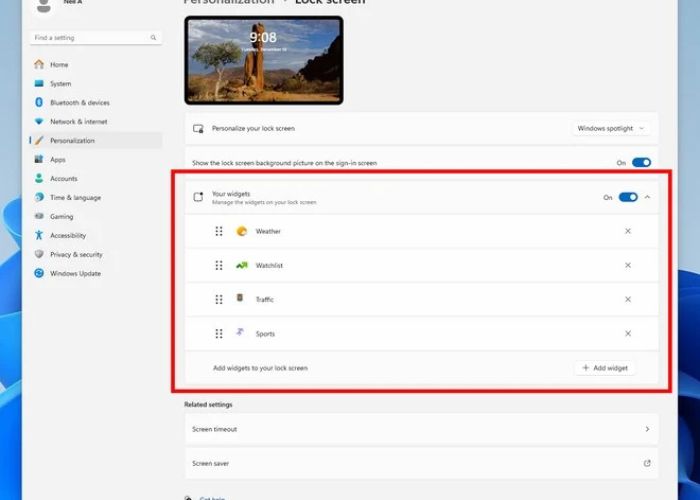Click the Weather widget icon
The height and width of the screenshot is (500, 700).
pyautogui.click(x=241, y=231)
